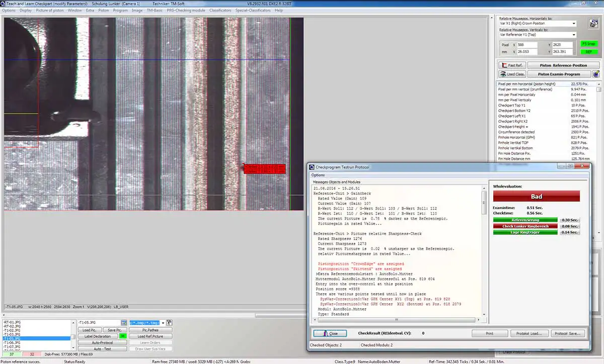Open the Piston menu
Viewport: 604px width, 364px height.
[104, 10]
